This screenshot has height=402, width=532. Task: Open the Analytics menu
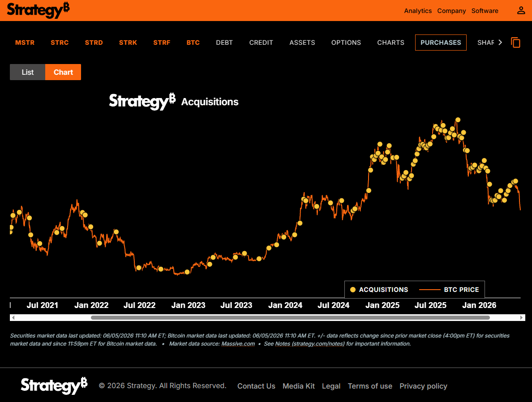coord(418,11)
